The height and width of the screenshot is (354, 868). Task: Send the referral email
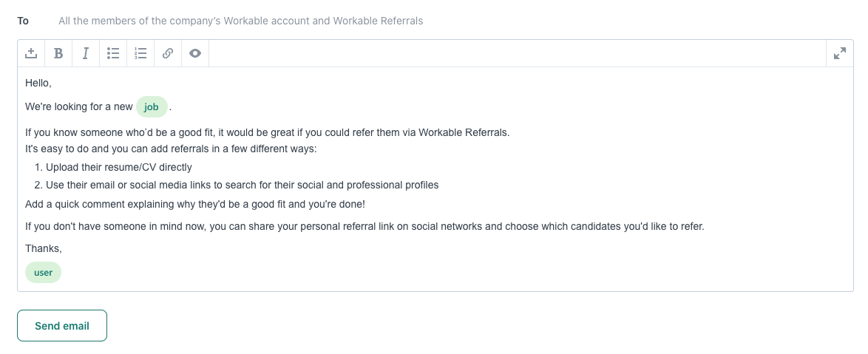coord(62,326)
